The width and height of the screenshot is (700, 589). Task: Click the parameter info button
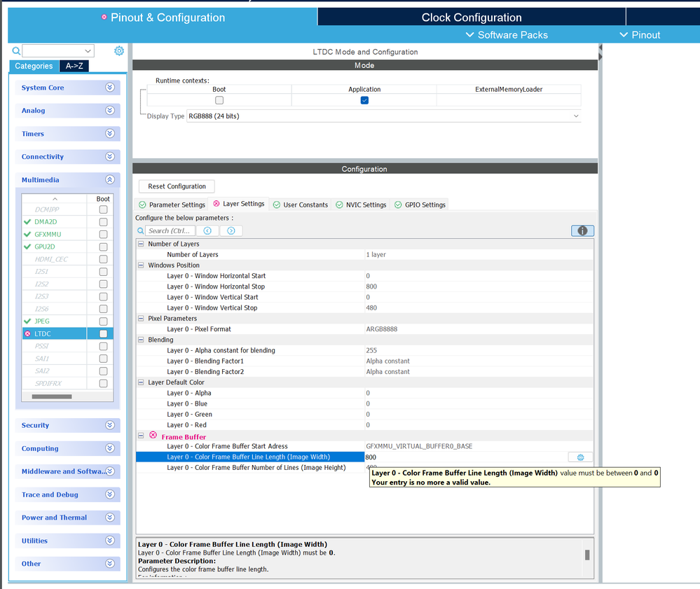tap(582, 230)
